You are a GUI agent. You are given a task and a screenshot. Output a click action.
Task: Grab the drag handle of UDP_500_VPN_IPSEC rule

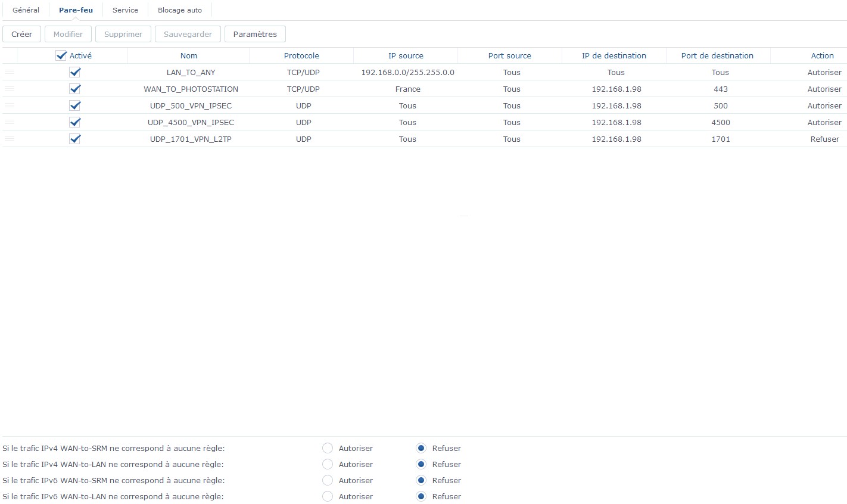(10, 105)
